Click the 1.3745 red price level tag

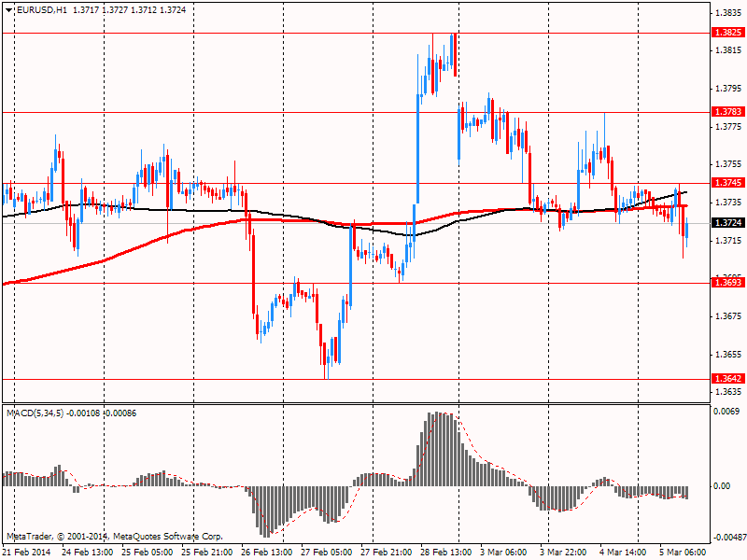(x=727, y=182)
